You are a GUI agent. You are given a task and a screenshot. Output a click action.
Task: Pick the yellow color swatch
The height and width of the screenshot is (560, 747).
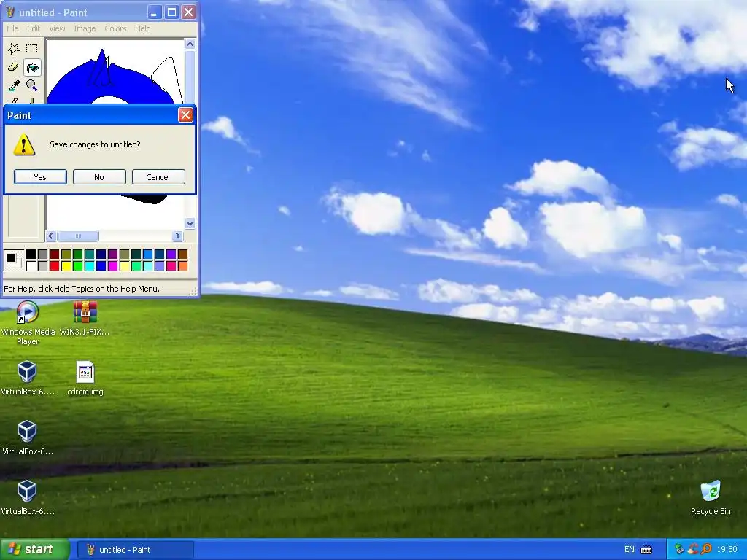point(66,265)
